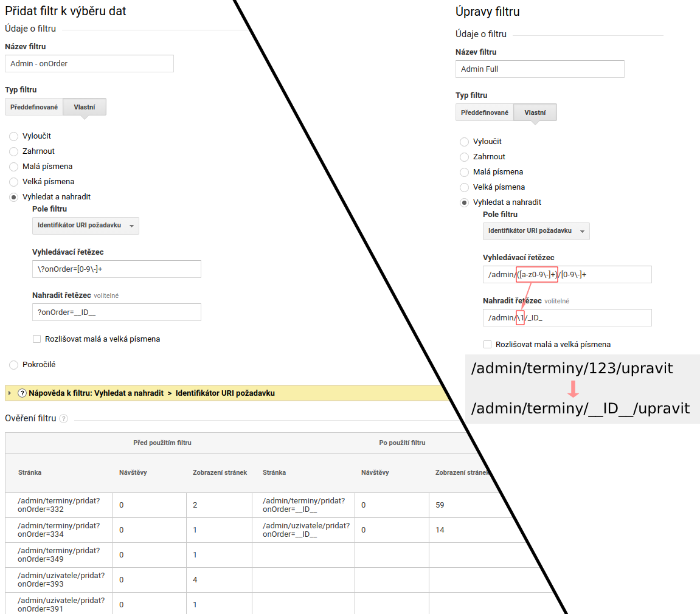Click the Admin Full filter name field
This screenshot has width=700, height=614.
[x=539, y=69]
